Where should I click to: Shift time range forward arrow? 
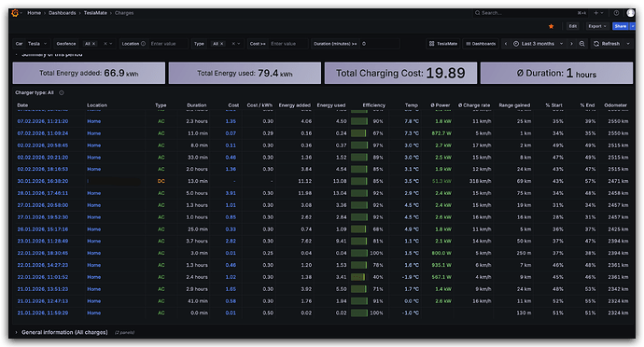pos(571,44)
